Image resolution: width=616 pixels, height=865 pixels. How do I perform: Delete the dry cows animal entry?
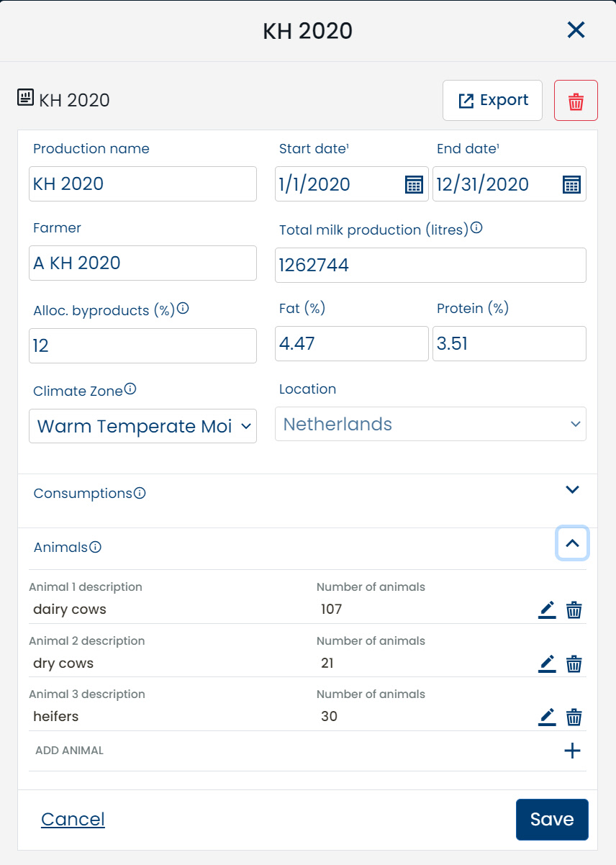[x=574, y=664]
